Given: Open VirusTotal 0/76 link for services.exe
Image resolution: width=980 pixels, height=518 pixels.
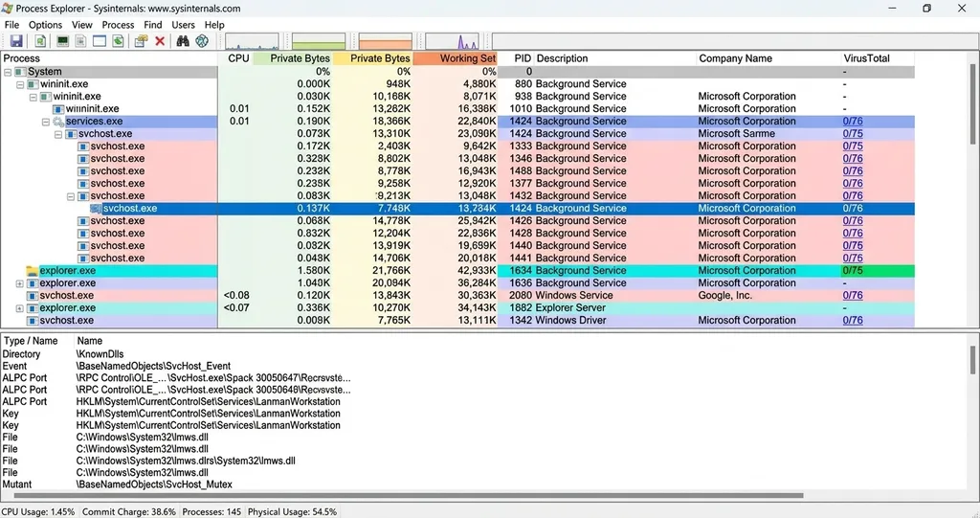Looking at the screenshot, I should (x=853, y=122).
